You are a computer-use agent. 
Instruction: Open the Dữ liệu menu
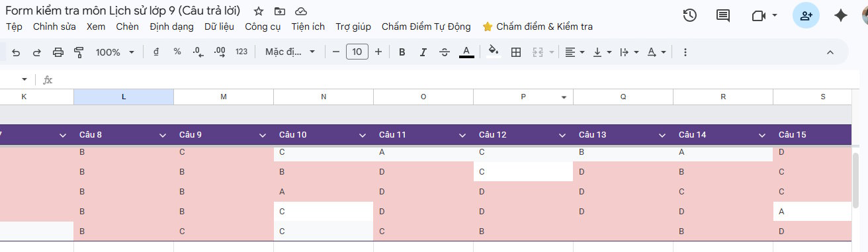(x=219, y=26)
